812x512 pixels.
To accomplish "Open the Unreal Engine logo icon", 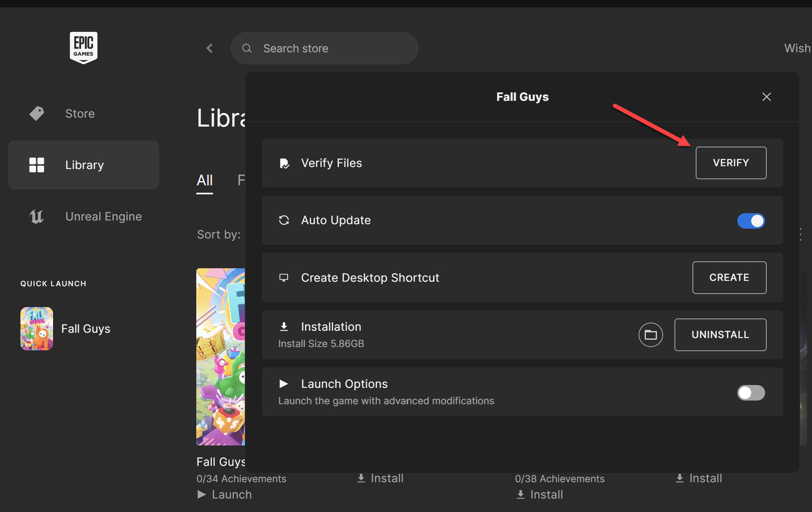I will [37, 216].
